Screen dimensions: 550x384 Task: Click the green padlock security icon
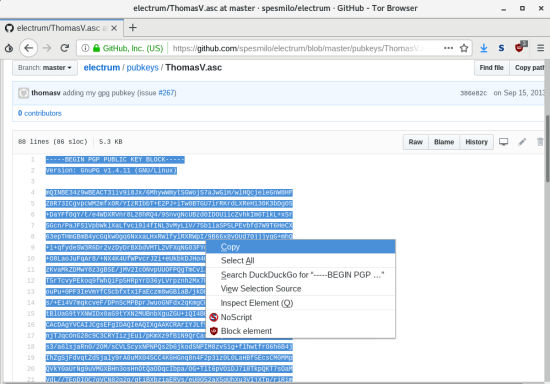tap(96, 48)
